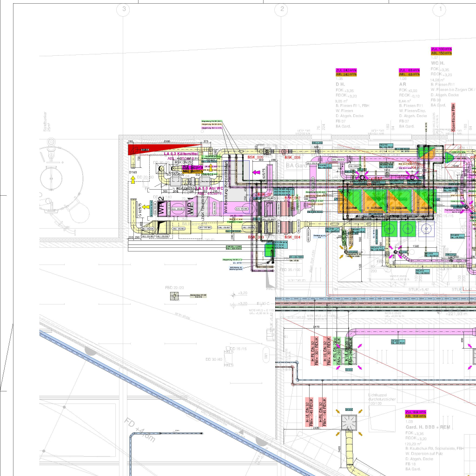The image size is (476, 476).
Task: Click the LA 3.0 Abl WC label
Action: pyautogui.click(x=209, y=188)
